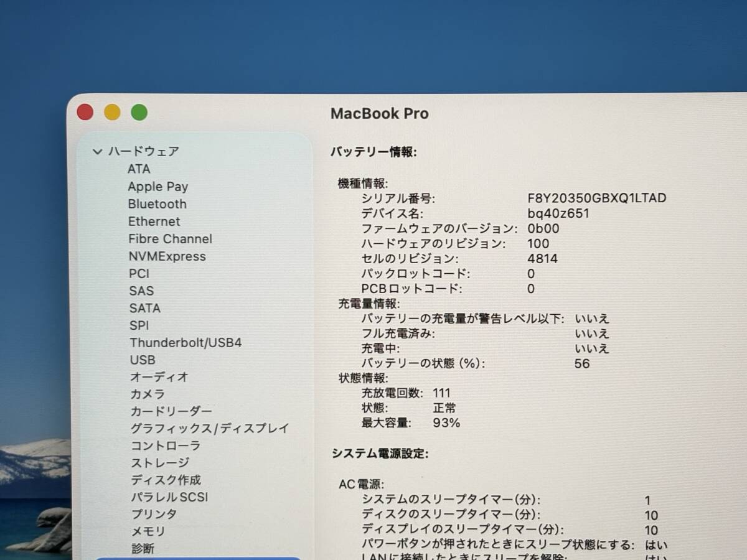Click the ディスクのスリープタイマー(分) row label
Viewport: 747px width, 560px height.
coord(451,515)
